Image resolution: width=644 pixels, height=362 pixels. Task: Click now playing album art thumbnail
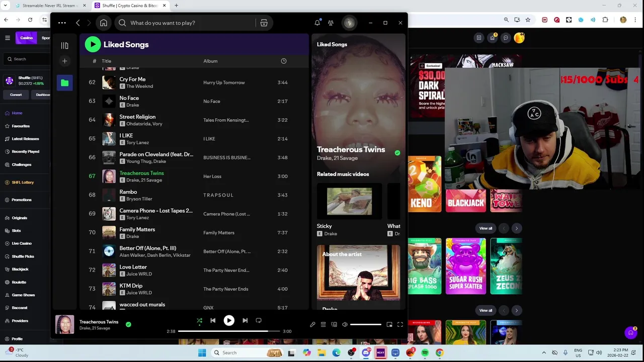click(65, 325)
